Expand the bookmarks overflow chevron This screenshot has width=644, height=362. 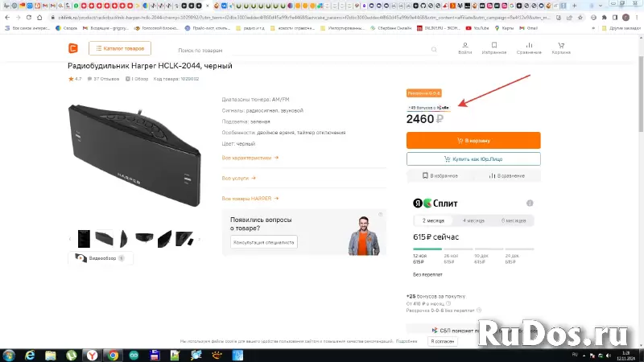point(593,28)
